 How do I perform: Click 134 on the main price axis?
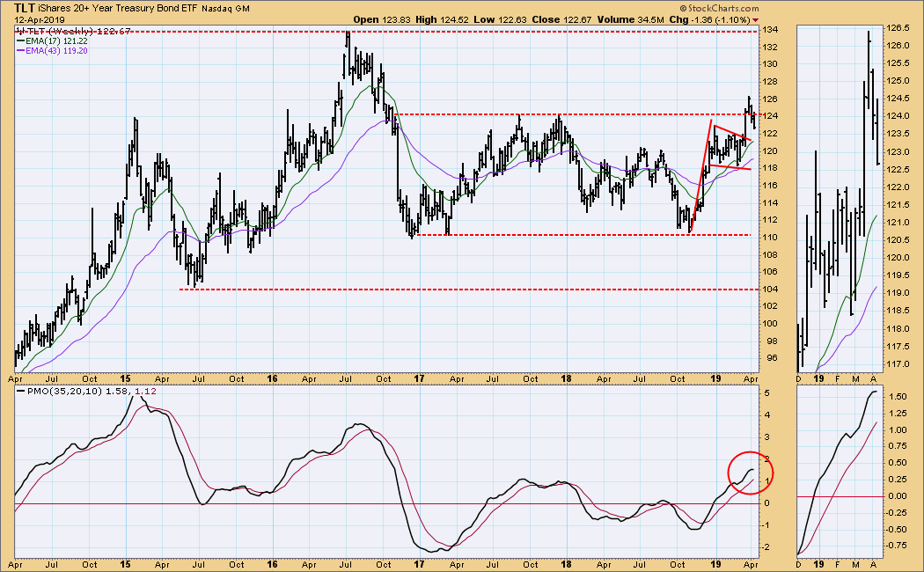770,30
